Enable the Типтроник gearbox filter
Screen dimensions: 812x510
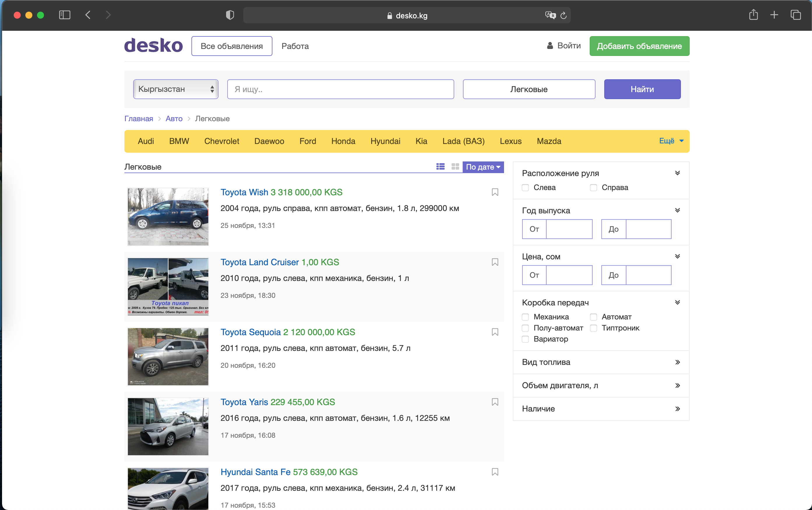tap(593, 328)
